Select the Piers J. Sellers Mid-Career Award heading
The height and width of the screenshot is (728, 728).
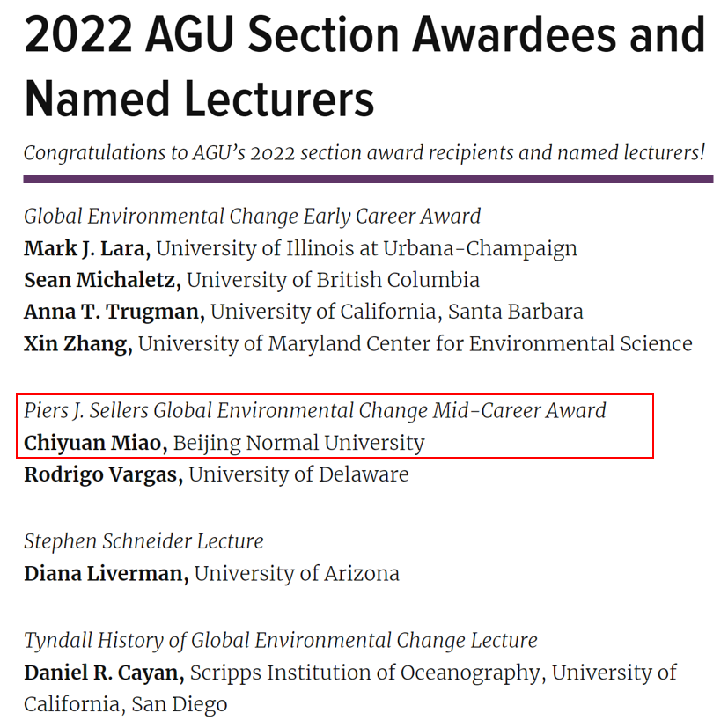click(314, 410)
